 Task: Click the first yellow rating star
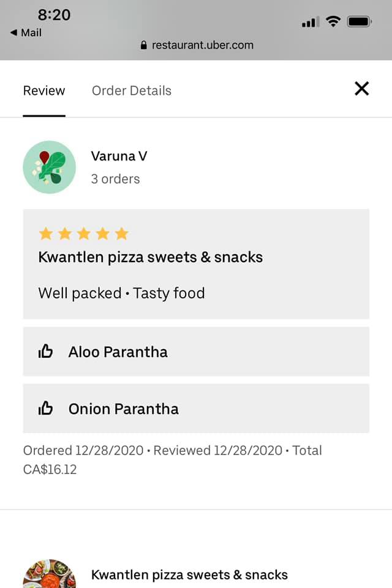[x=46, y=233]
